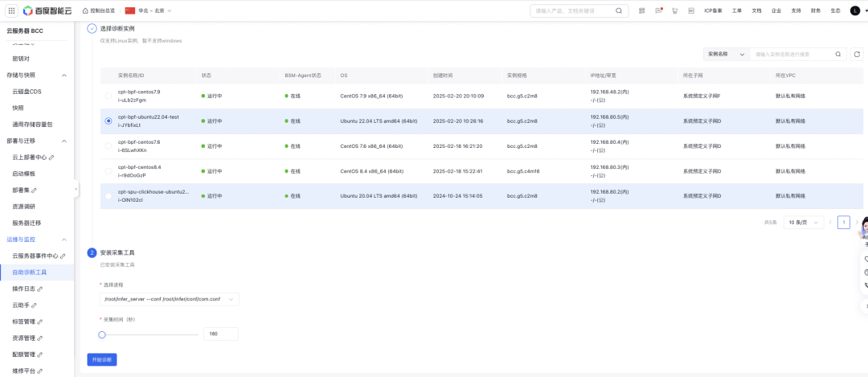
Task: Click external link icon beside 云助手
Action: tap(35, 305)
